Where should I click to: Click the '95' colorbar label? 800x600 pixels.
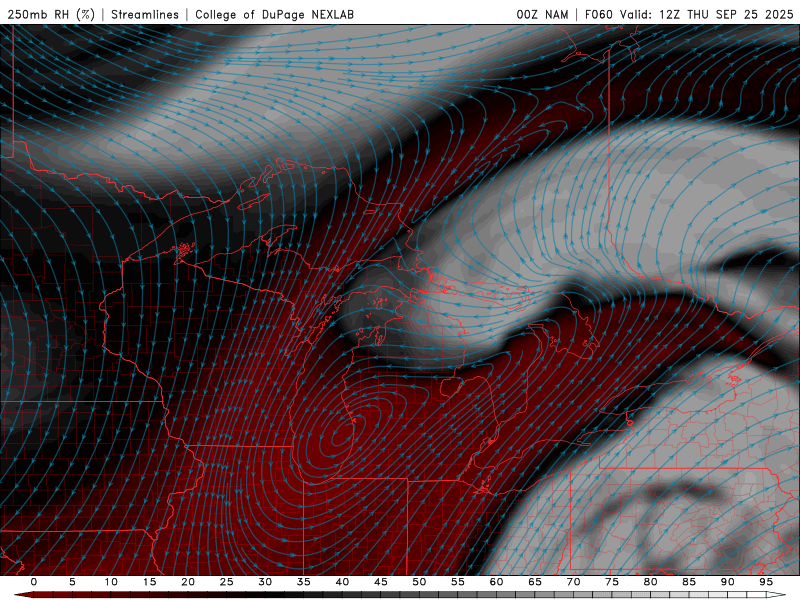click(766, 582)
